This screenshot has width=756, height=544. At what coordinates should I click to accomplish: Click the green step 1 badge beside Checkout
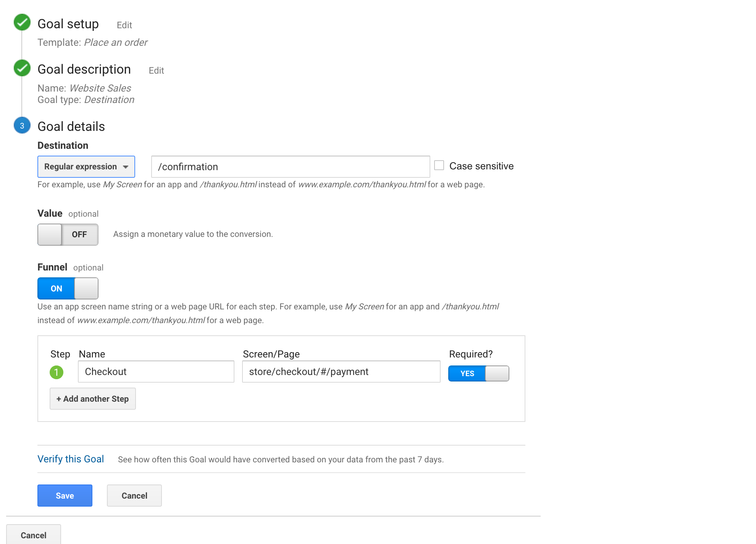click(57, 372)
